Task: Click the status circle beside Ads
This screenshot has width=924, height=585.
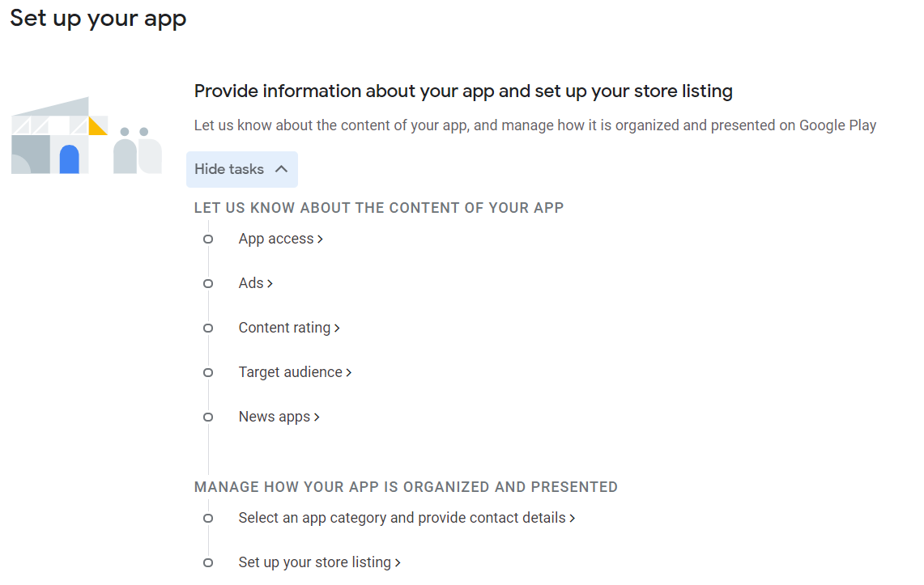Action: pos(208,284)
